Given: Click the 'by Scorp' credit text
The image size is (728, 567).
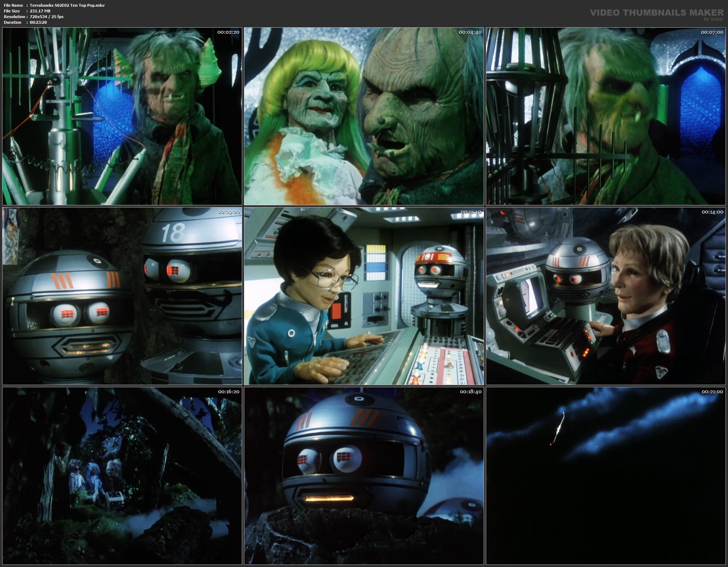Looking at the screenshot, I should pos(713,19).
